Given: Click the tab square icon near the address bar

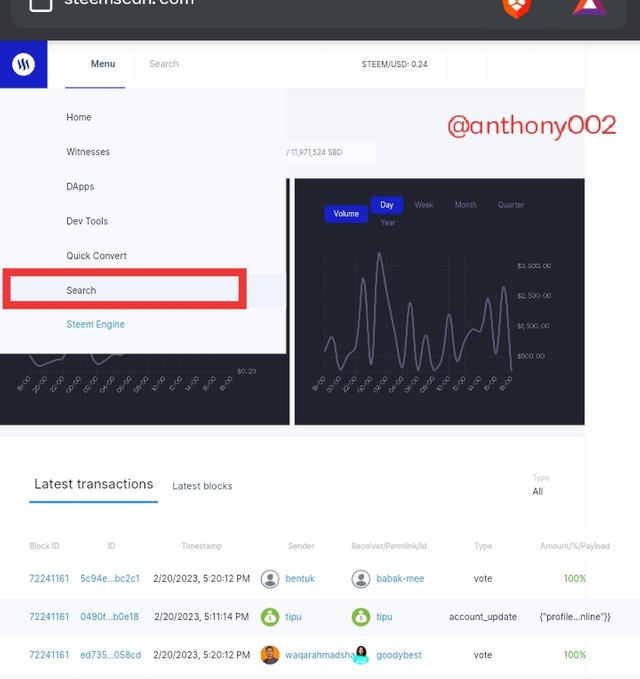Looking at the screenshot, I should pos(41,4).
